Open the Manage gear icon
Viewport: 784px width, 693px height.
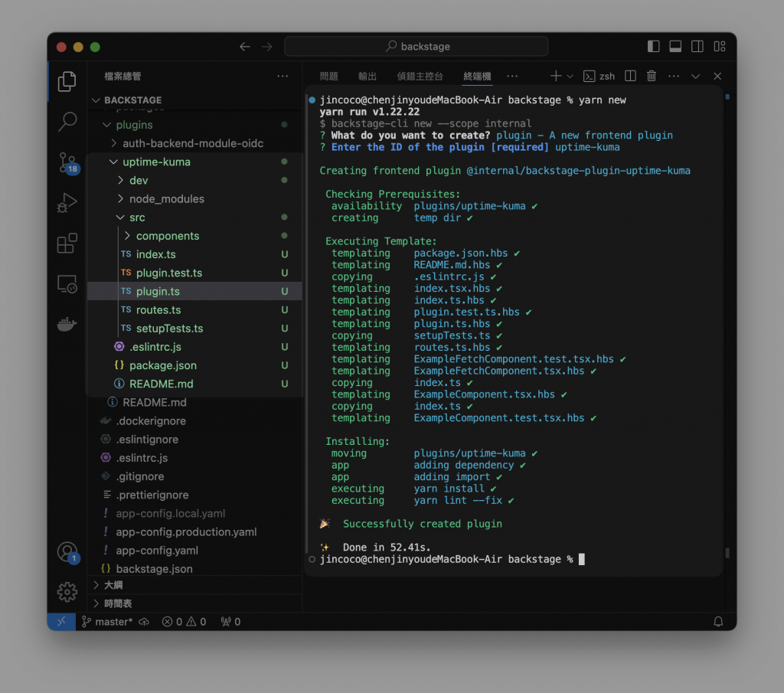click(x=67, y=592)
